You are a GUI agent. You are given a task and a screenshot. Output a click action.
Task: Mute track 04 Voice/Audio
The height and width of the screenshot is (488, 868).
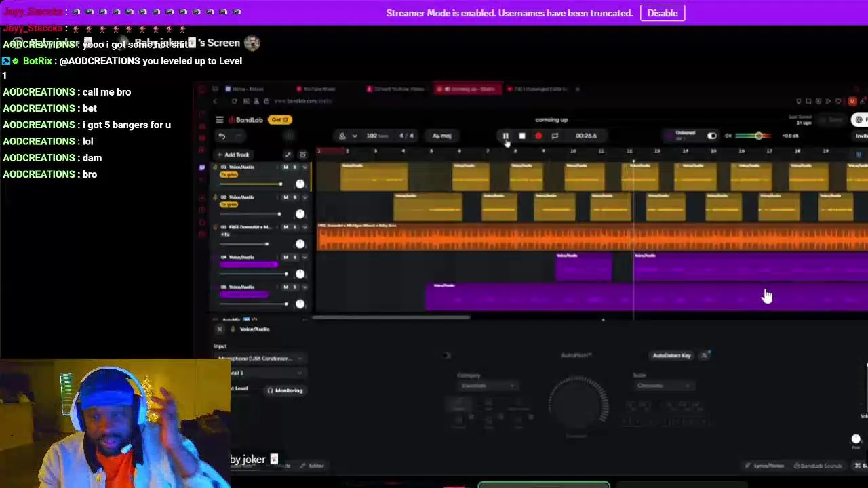(285, 258)
